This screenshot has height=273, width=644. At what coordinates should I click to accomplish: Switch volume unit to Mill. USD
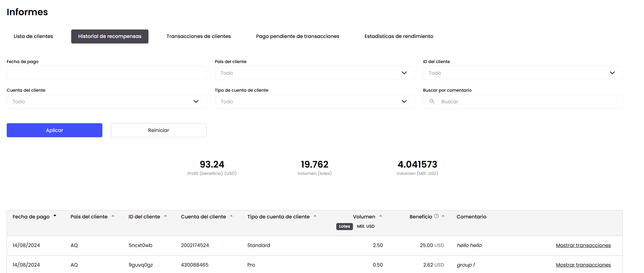pos(366,226)
